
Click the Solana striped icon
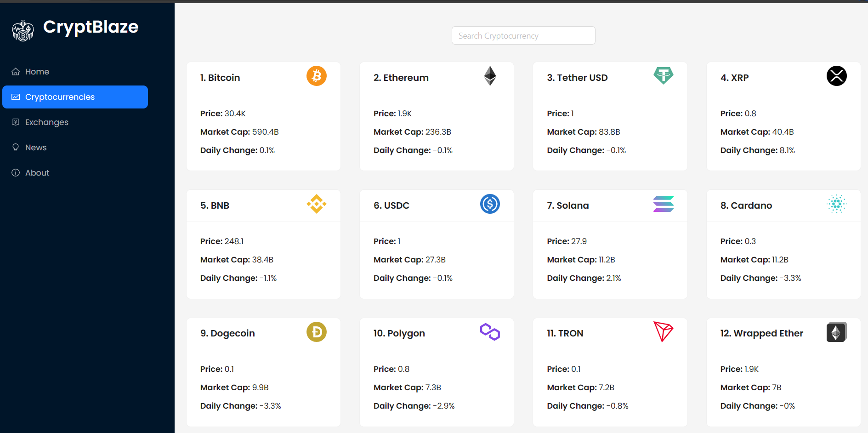coord(664,204)
